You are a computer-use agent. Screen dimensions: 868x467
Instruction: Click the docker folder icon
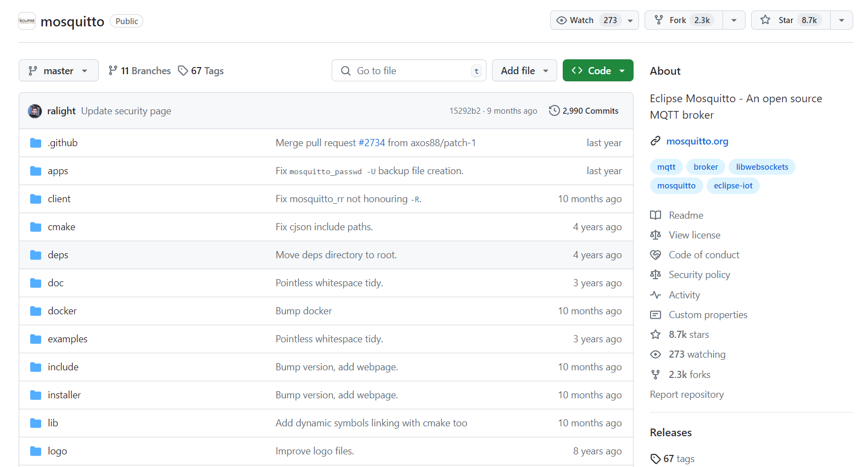point(36,311)
